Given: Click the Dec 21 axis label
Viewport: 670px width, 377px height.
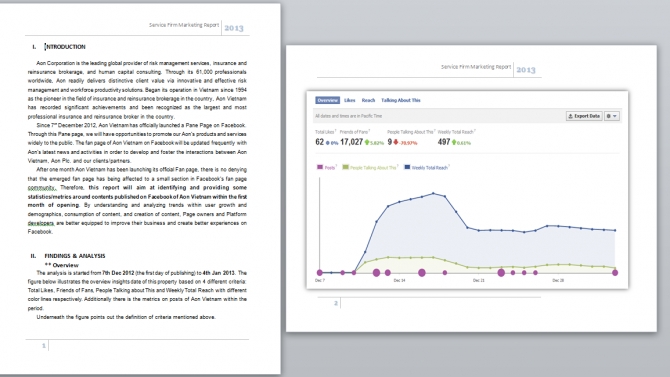Looking at the screenshot, I should (x=479, y=280).
